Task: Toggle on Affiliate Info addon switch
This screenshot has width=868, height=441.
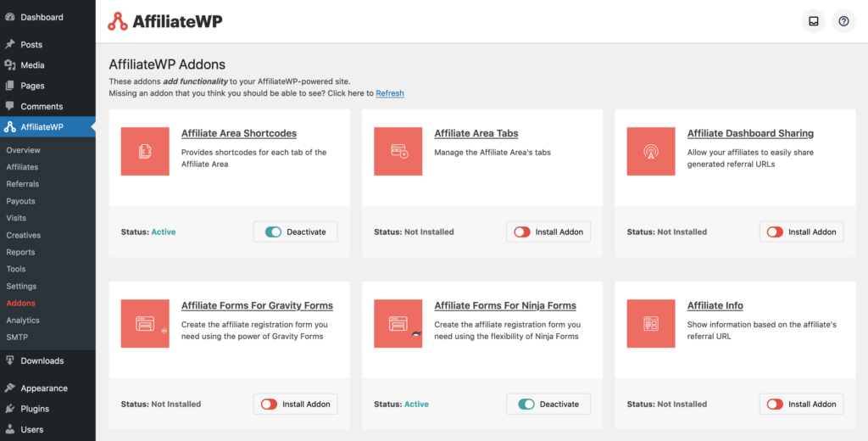Action: 775,405
